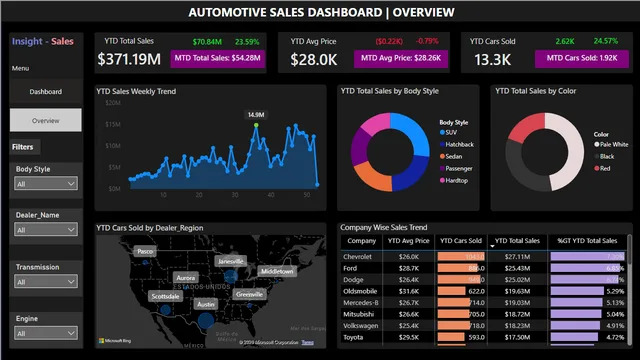The height and width of the screenshot is (360, 640).
Task: Select the Mercedes-B company cell
Action: coord(361,302)
